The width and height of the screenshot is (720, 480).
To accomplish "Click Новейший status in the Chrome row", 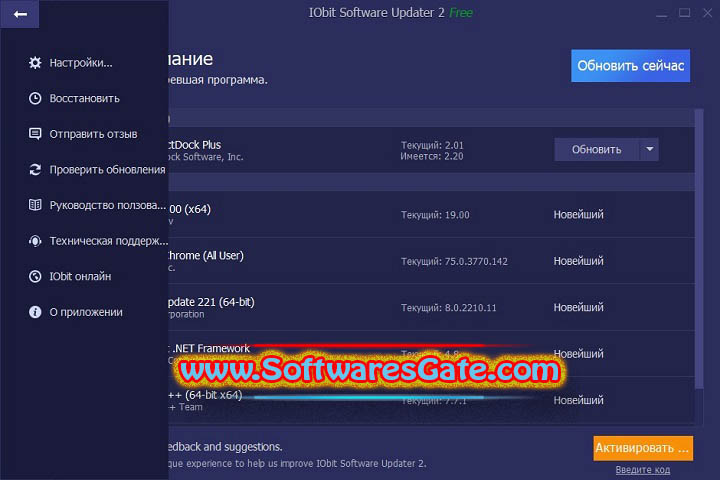I will click(x=578, y=261).
